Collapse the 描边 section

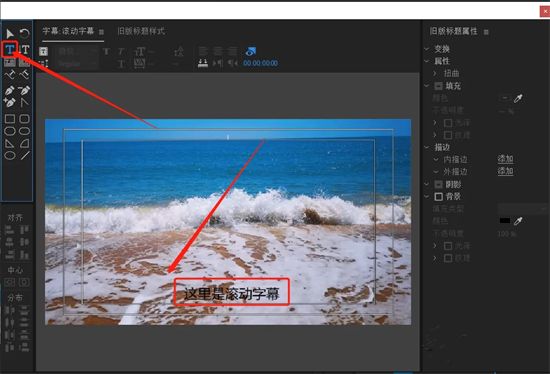[427, 147]
